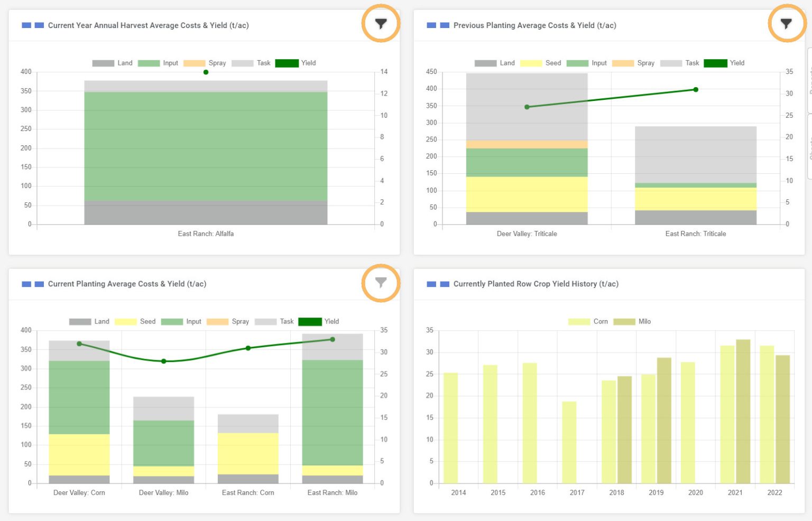Click the blue icon beside Current Year Annual Harvest title

(x=26, y=25)
